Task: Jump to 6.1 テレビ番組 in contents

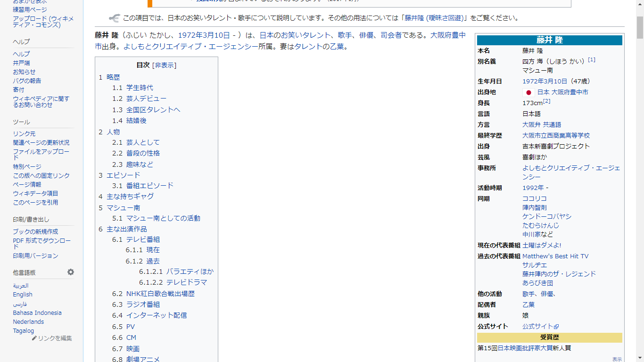Action: pos(136,239)
